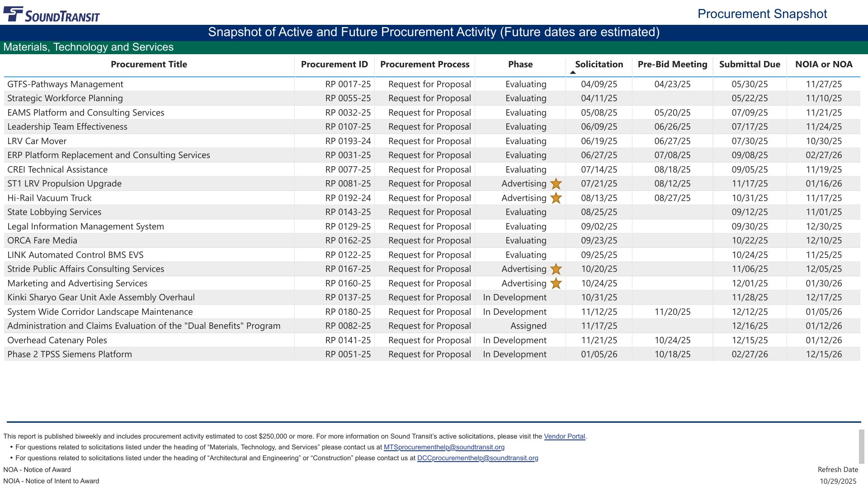Click the Materials, Technology and Services section header

pos(89,47)
